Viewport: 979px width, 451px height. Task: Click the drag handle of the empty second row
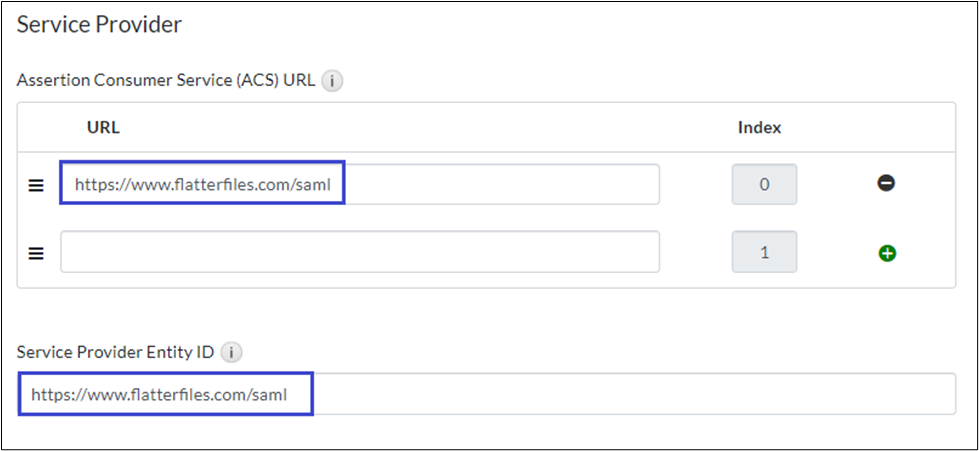(36, 253)
